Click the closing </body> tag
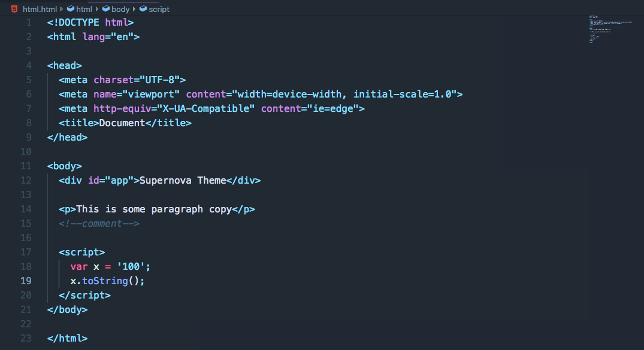The width and height of the screenshot is (644, 350). tap(67, 310)
